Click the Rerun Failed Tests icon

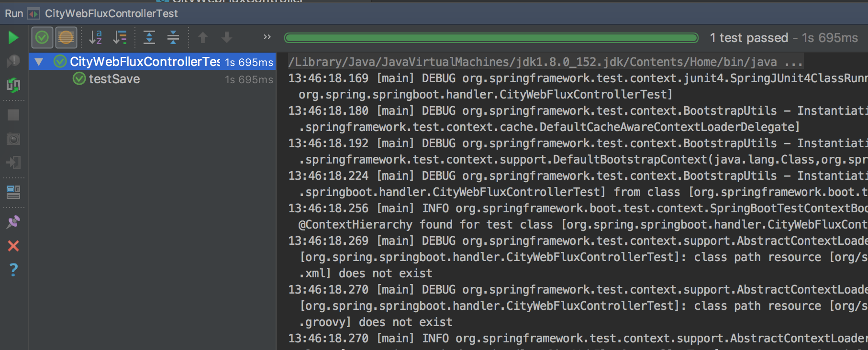tap(13, 61)
